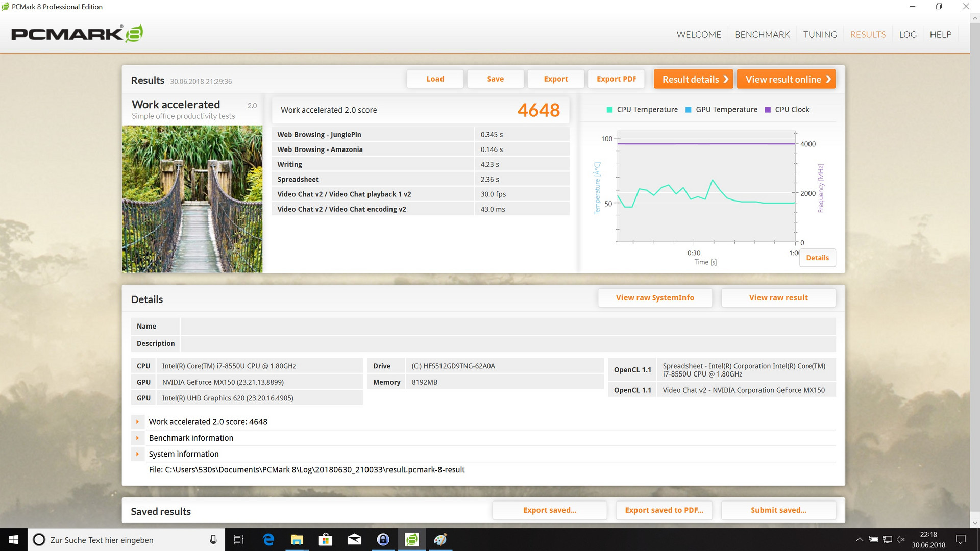This screenshot has height=551, width=980.
Task: Switch to the BENCHMARK tab
Action: coord(762,34)
